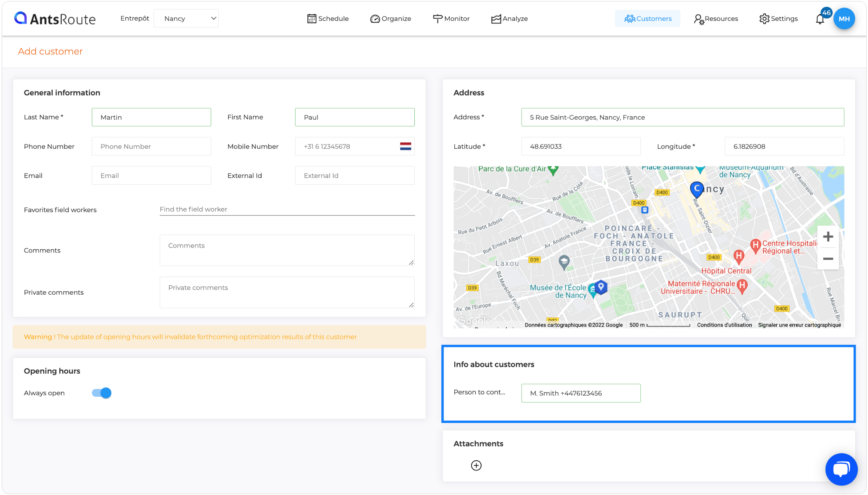Image resolution: width=868 pixels, height=495 pixels.
Task: Click the Centre Hospitalier Régional marker
Action: [x=755, y=246]
